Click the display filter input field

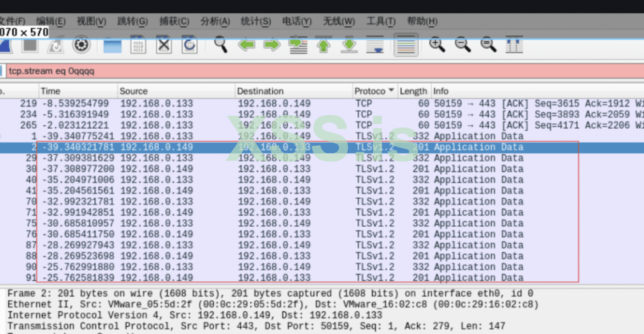tap(325, 71)
